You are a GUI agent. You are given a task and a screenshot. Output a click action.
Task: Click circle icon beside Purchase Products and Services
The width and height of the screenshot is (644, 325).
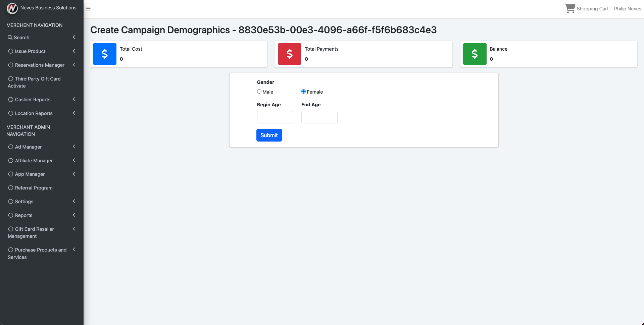tap(11, 250)
